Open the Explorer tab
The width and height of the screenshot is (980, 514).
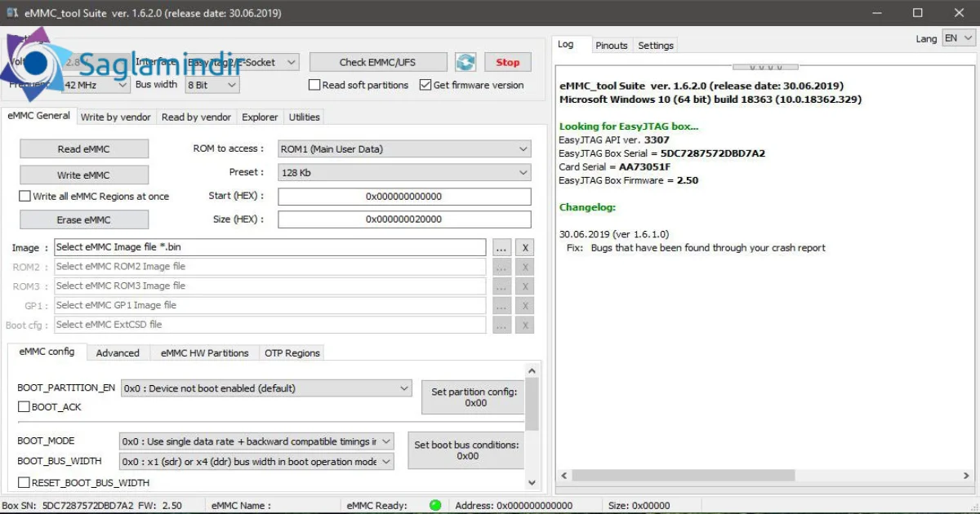pos(260,117)
